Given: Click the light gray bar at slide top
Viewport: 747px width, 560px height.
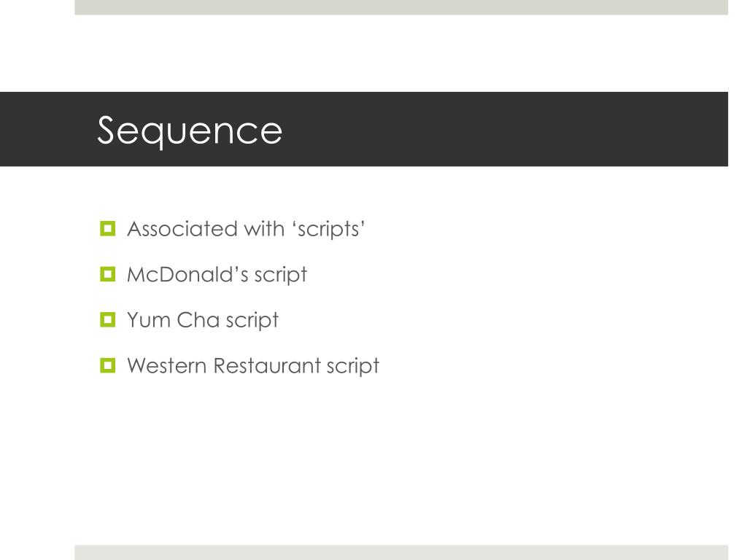Looking at the screenshot, I should [x=401, y=7].
